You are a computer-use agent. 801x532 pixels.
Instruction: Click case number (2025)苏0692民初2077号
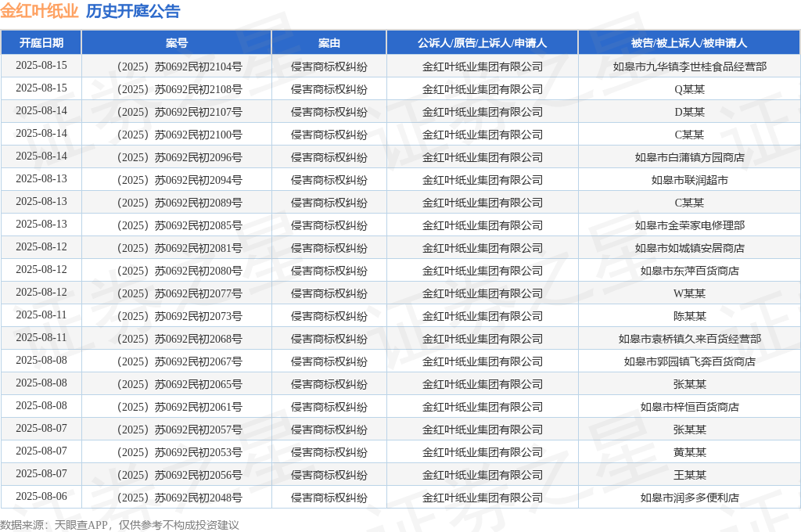(177, 293)
